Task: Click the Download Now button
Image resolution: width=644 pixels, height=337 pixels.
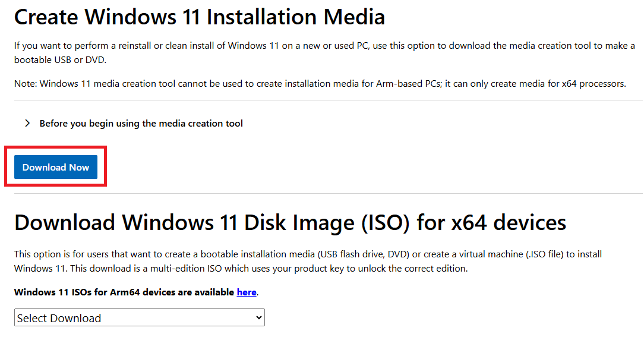Action: 56,168
